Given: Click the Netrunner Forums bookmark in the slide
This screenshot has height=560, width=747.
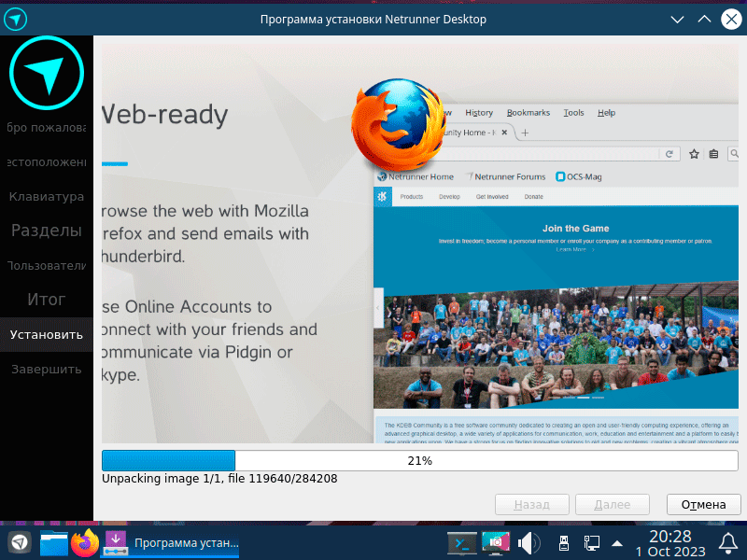Looking at the screenshot, I should [x=505, y=177].
